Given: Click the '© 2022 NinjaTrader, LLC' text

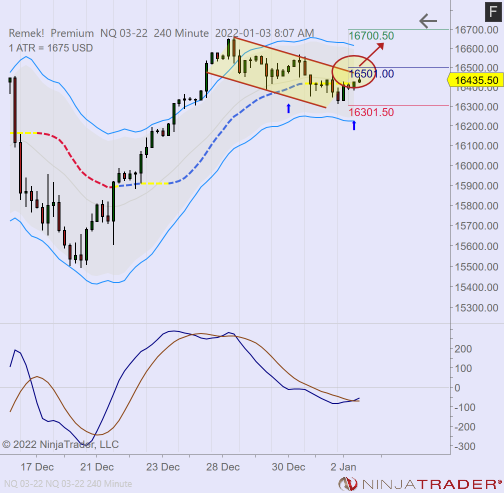Looking at the screenshot, I should click(x=60, y=444).
